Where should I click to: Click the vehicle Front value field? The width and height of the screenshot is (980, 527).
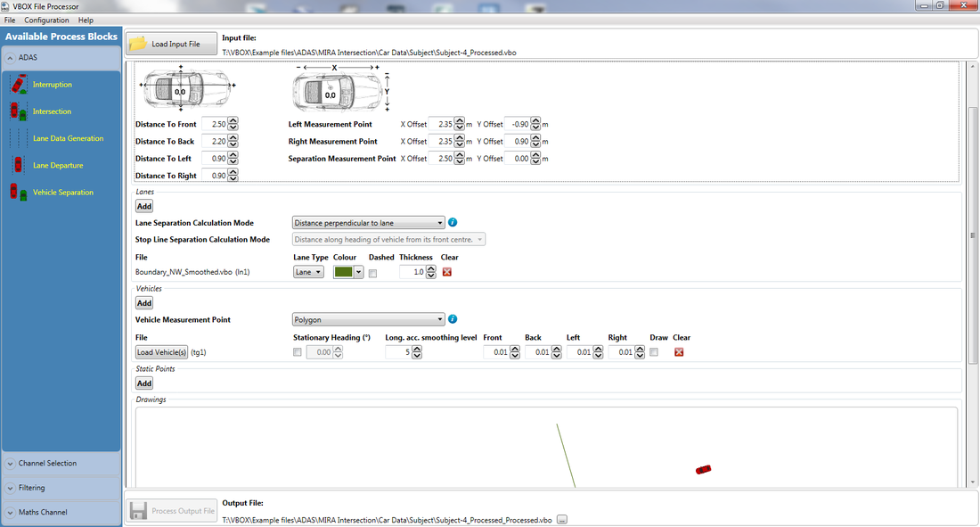click(x=496, y=352)
